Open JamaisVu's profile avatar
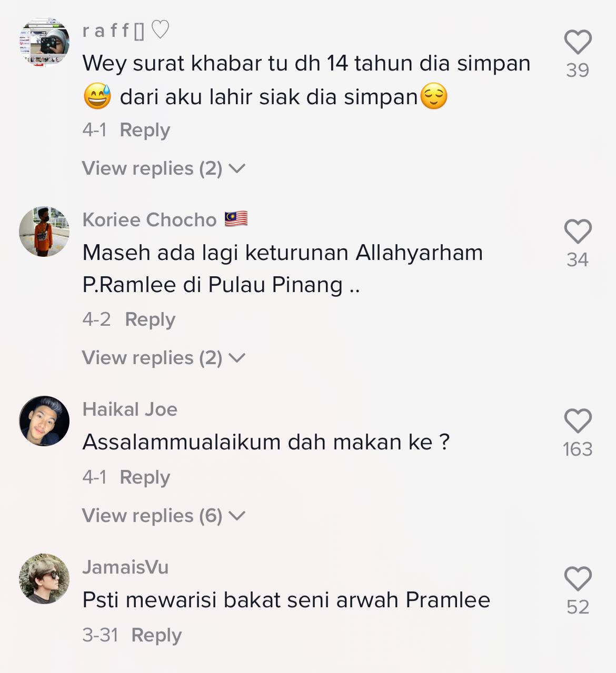 (44, 579)
